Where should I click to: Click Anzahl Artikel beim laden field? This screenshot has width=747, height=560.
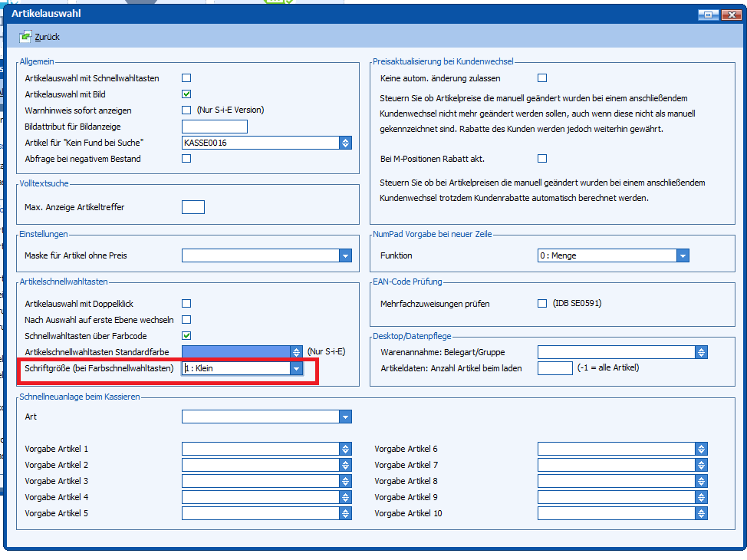(554, 368)
